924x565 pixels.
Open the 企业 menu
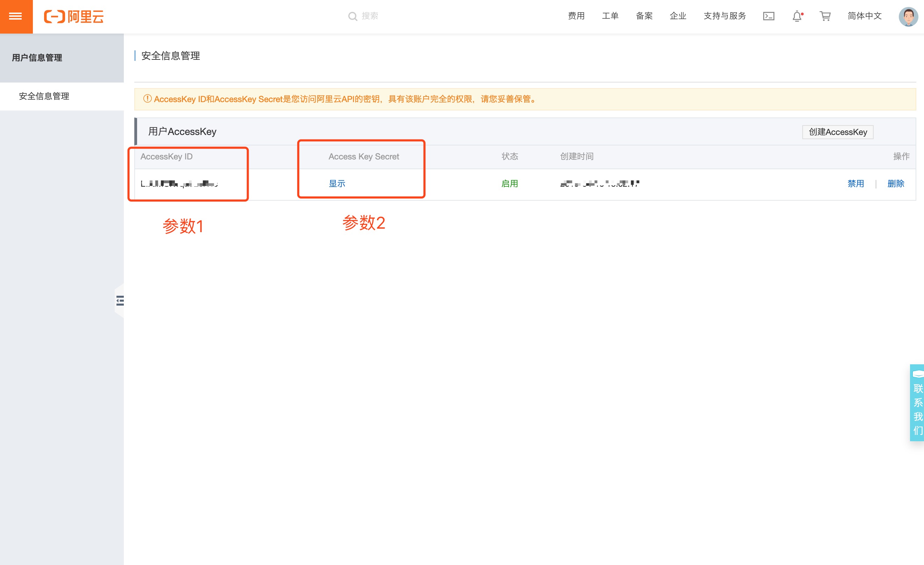pyautogui.click(x=678, y=16)
